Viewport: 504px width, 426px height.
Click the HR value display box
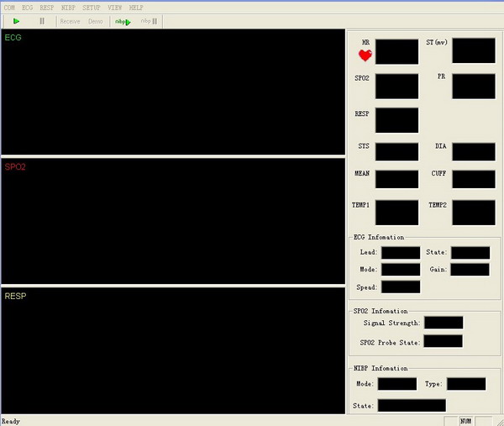[x=396, y=51]
